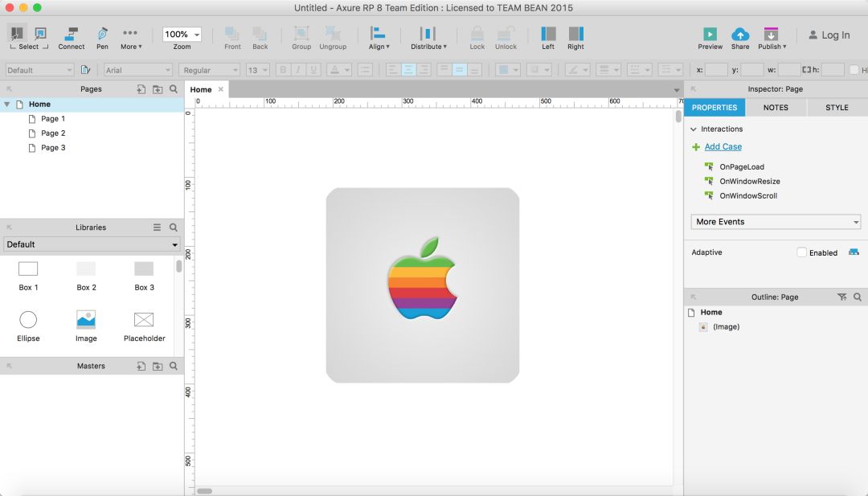Viewport: 868px width, 496px height.
Task: Select Page 3 in the Pages tree
Action: 53,147
